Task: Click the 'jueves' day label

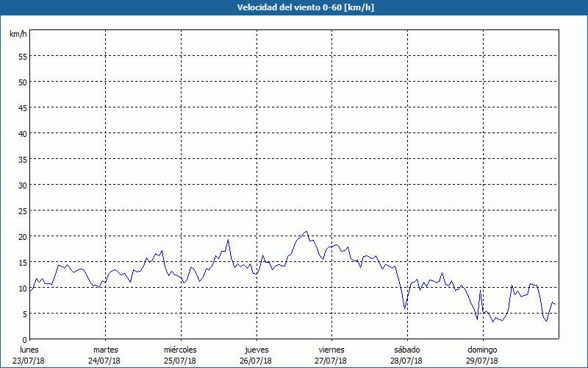Action: click(x=257, y=350)
